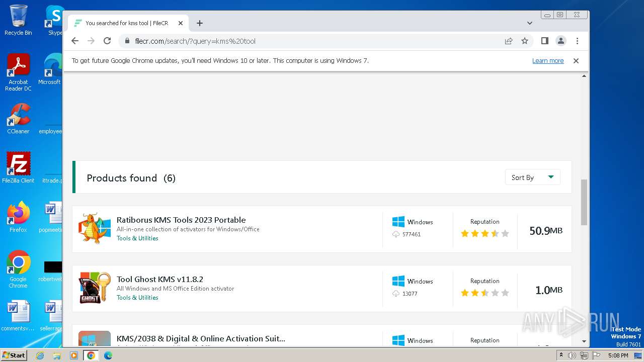Click the forward navigation arrow

[91, 41]
